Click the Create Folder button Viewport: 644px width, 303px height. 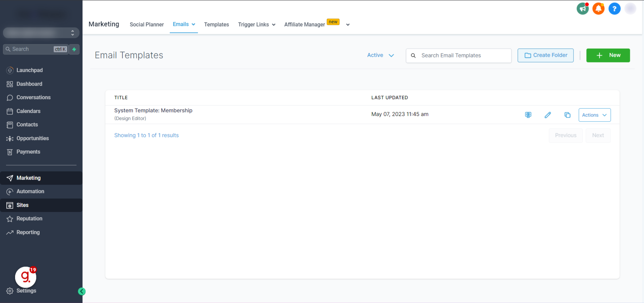pos(545,55)
